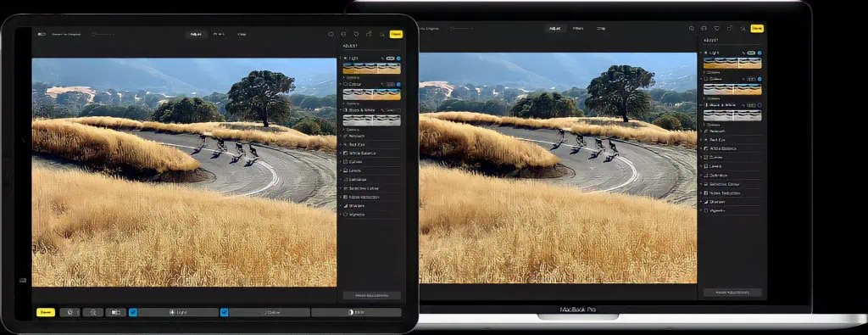Expand the Retouch section on iPad
The height and width of the screenshot is (335, 868).
pos(341,136)
